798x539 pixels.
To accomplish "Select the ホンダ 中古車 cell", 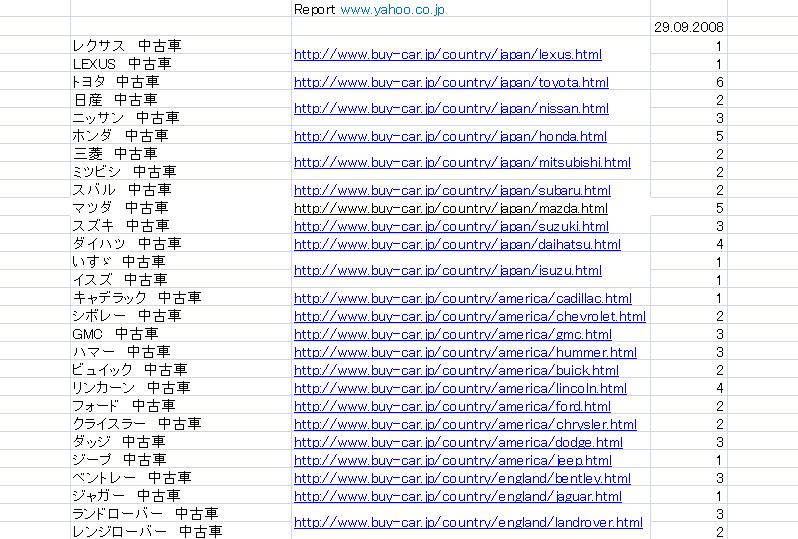I will click(181, 135).
